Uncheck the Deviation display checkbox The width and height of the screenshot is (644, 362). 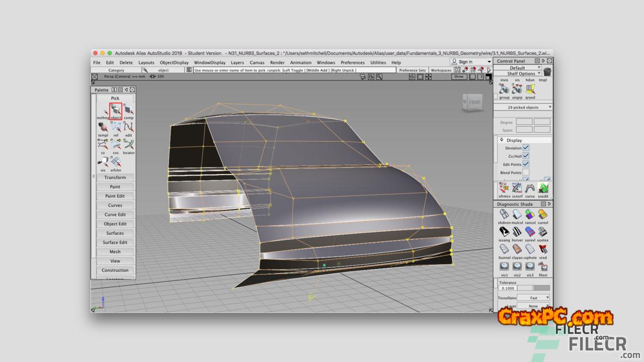tap(526, 148)
